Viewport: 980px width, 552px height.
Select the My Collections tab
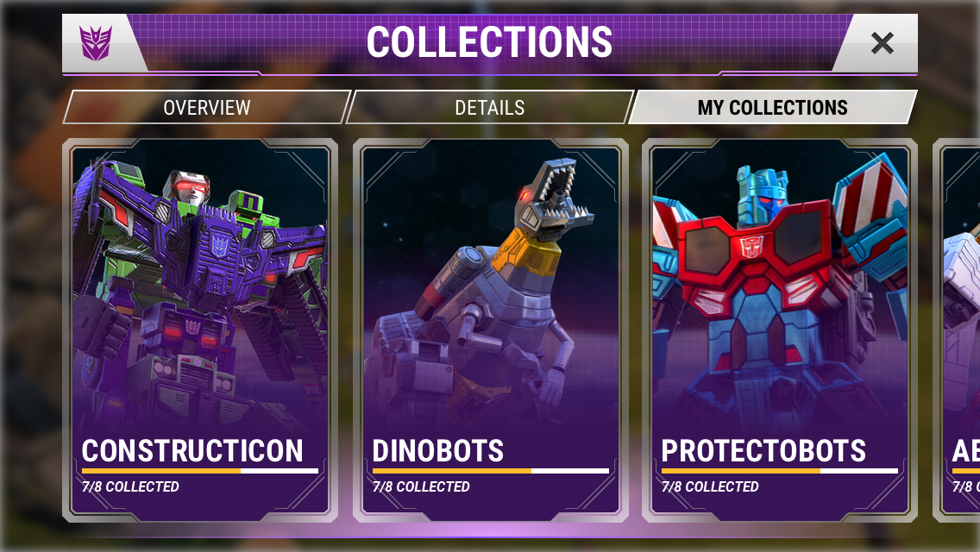(772, 108)
